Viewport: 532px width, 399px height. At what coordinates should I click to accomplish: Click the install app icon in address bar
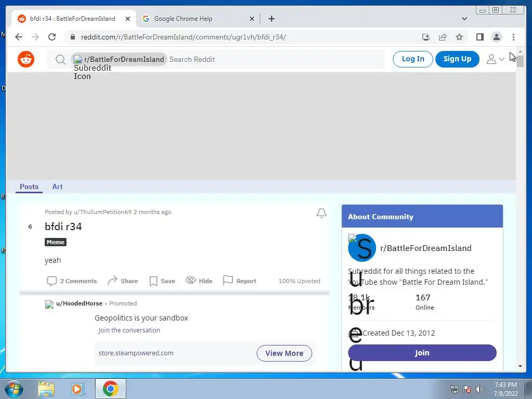(426, 37)
